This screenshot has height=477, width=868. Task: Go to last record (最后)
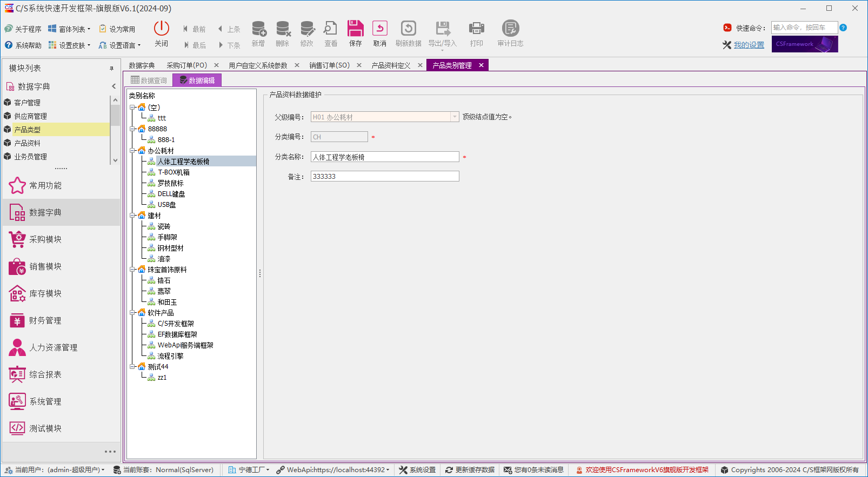tap(195, 45)
